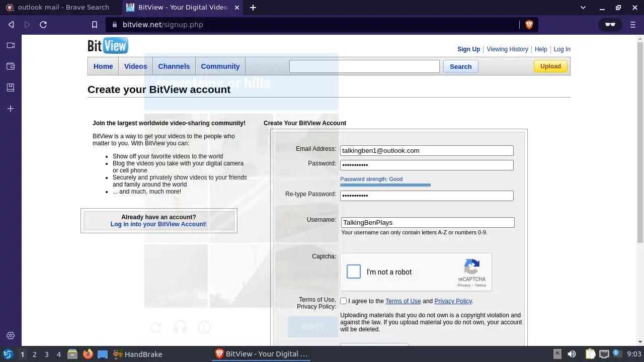Open Viewing History link
The width and height of the screenshot is (644, 362).
507,49
